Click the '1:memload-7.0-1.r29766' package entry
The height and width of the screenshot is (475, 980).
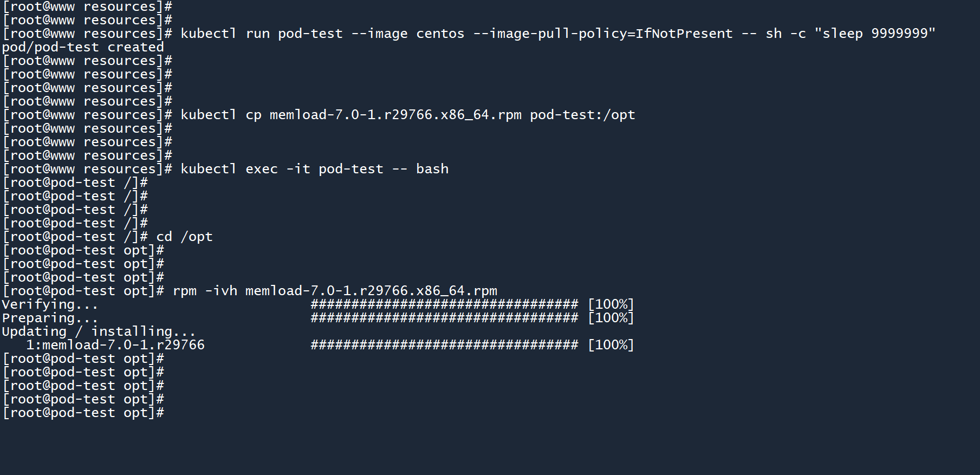point(115,345)
